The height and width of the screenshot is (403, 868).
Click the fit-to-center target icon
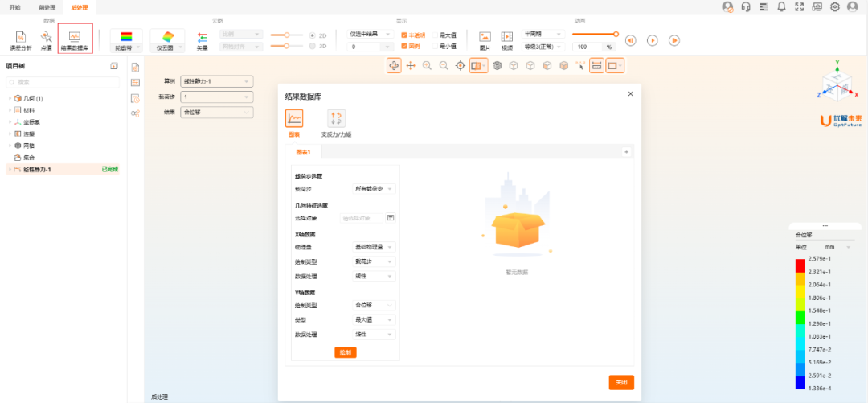coord(460,65)
